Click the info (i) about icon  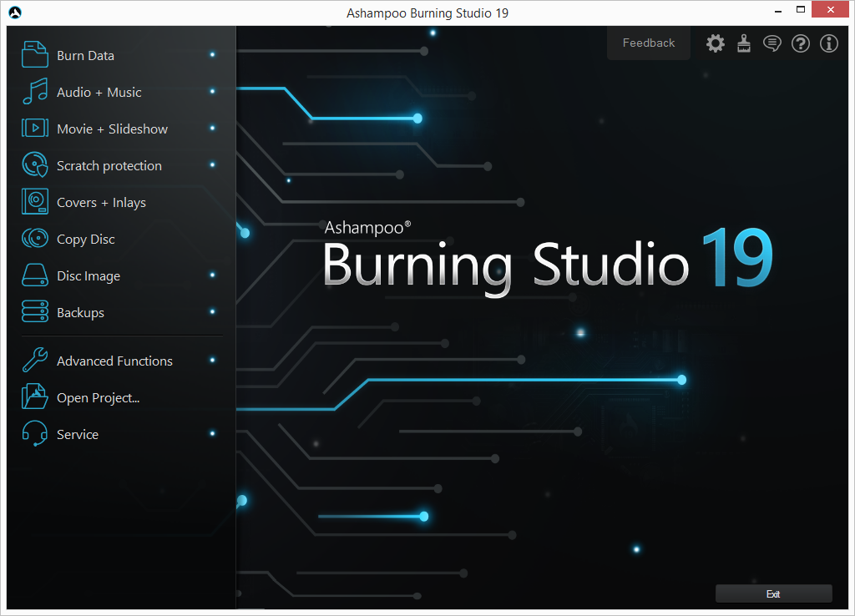829,43
